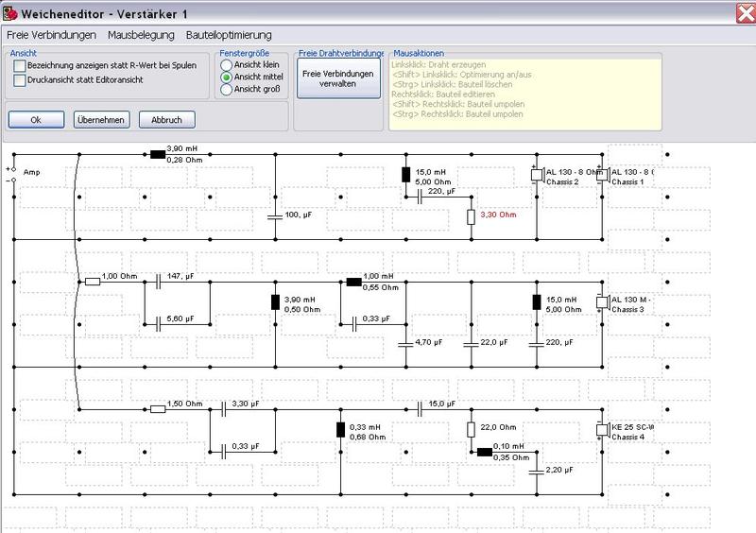Click the 147 µF capacitor symbol

click(x=159, y=282)
